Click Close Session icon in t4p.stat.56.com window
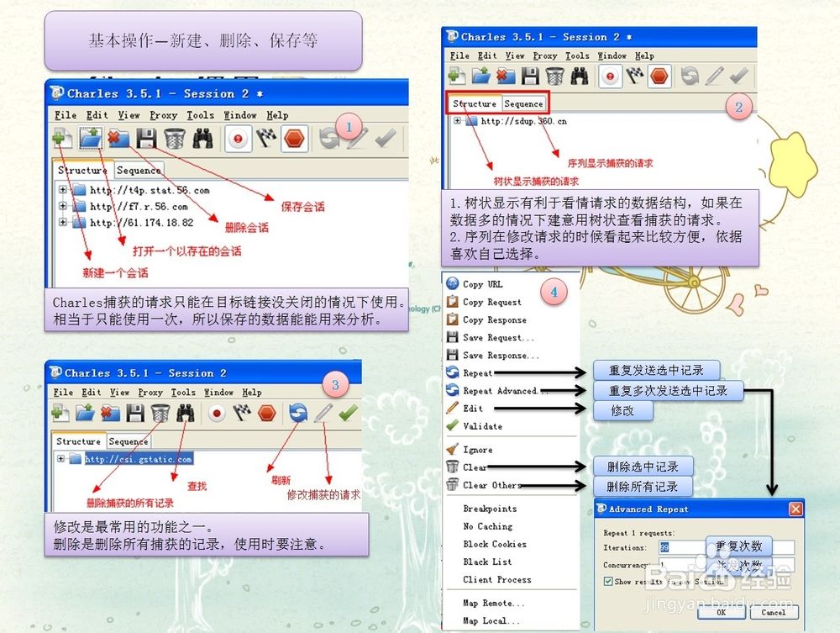This screenshot has height=633, width=840. coord(118,139)
